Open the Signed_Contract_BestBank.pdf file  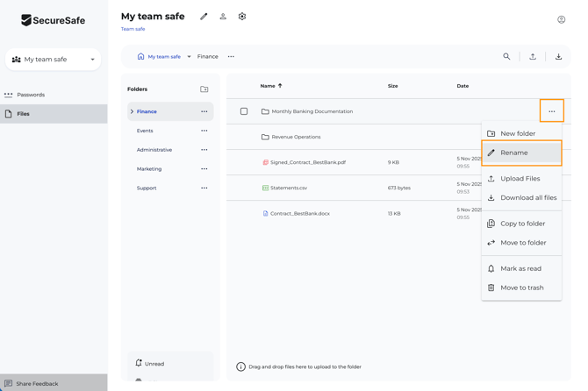[x=308, y=162]
